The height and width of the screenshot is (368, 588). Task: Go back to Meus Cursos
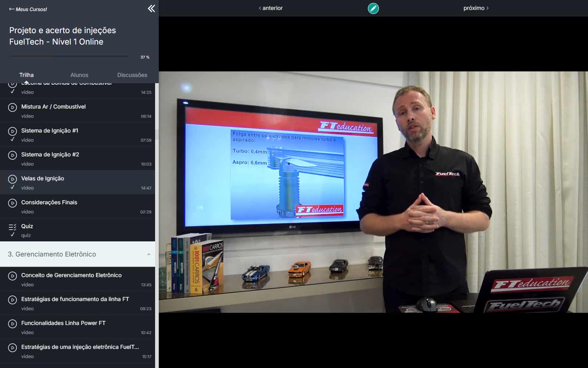tap(28, 9)
